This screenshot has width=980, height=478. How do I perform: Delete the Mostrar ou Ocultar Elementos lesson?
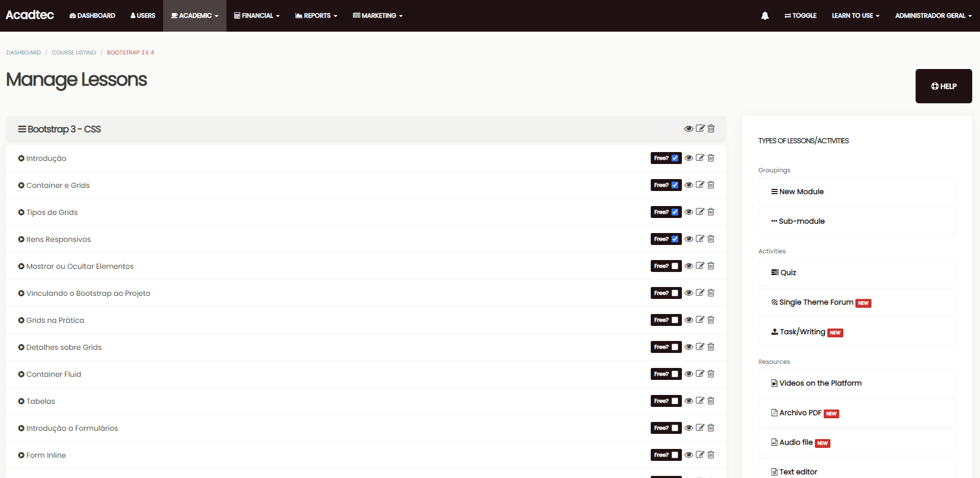coord(711,266)
